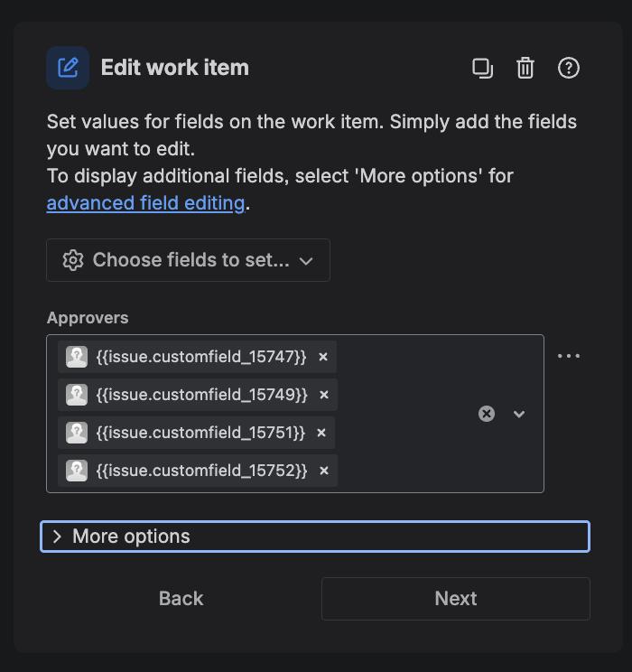This screenshot has height=672, width=632.
Task: Select the {{issue.customfield_15747}} tag text
Action: [x=201, y=357]
